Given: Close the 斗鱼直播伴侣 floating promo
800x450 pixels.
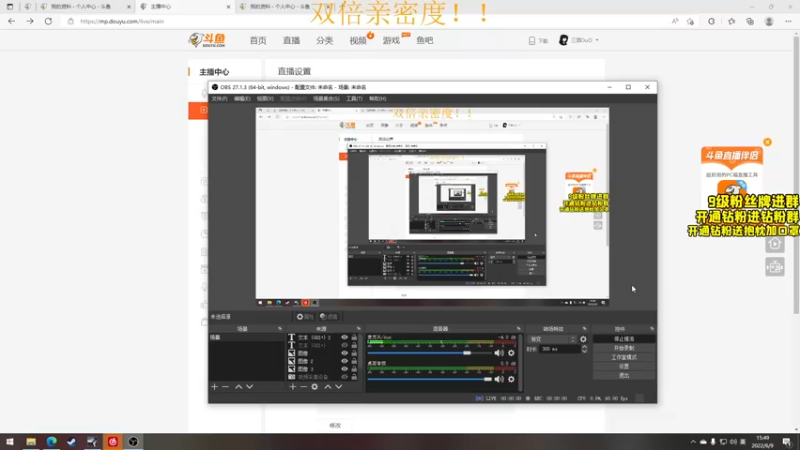Looking at the screenshot, I should coord(767,142).
